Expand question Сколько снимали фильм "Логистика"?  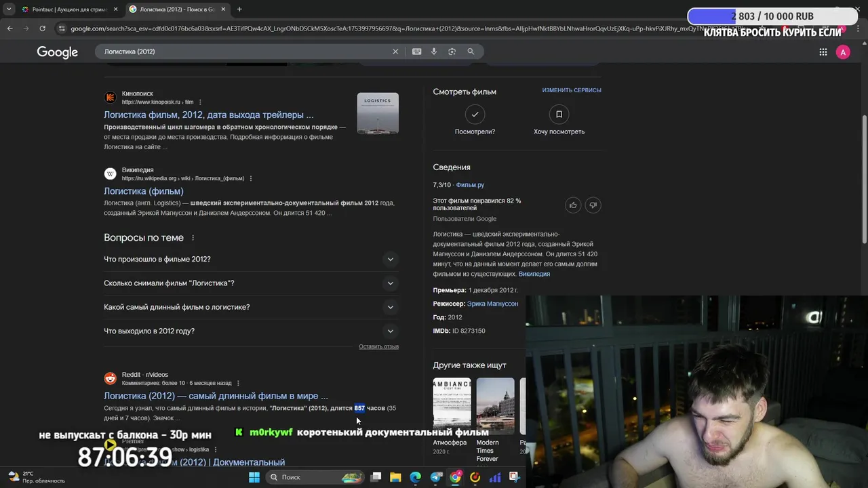pyautogui.click(x=250, y=283)
